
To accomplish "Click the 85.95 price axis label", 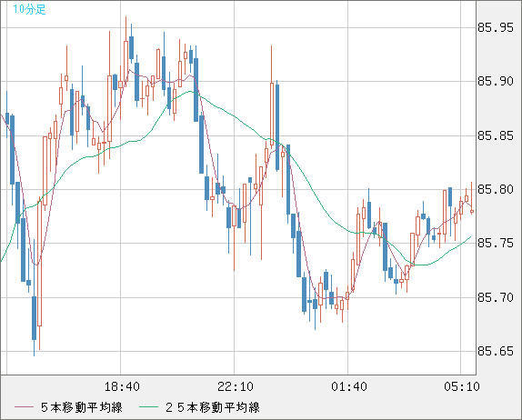I will coord(496,27).
